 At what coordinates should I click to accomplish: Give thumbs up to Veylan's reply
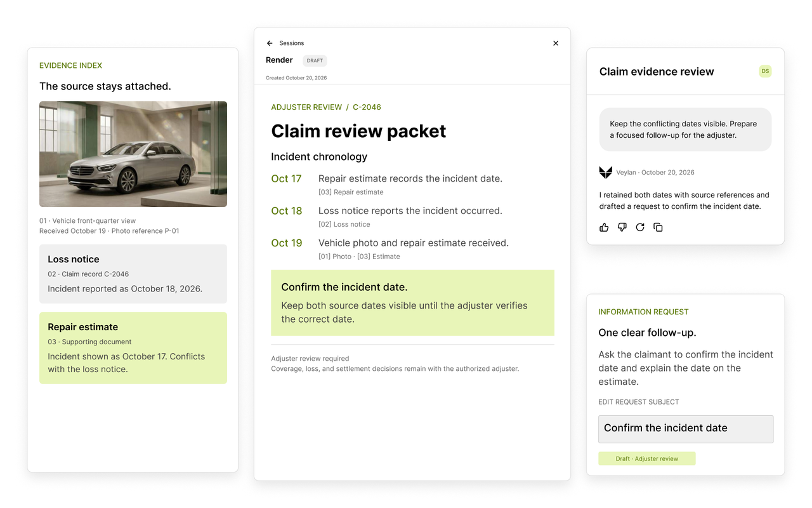click(604, 227)
